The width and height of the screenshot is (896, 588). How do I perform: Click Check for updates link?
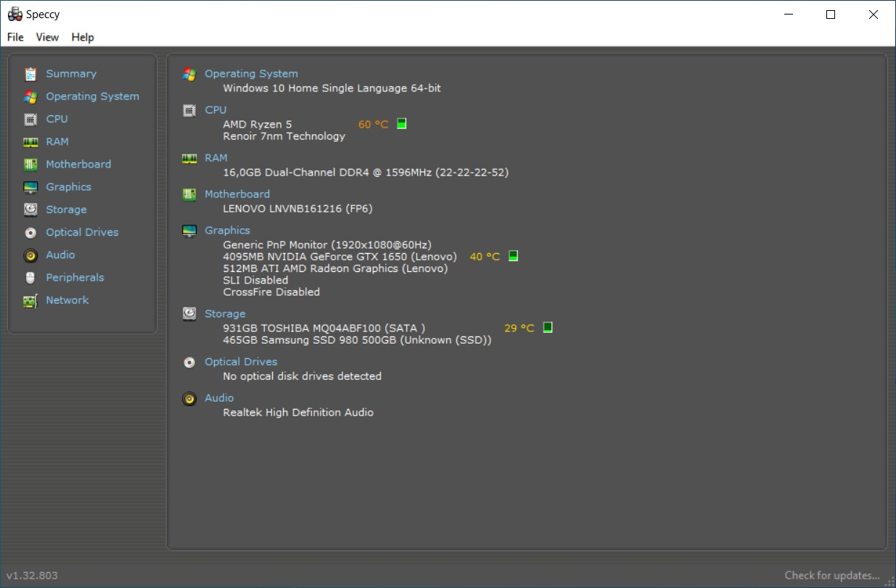click(x=832, y=576)
